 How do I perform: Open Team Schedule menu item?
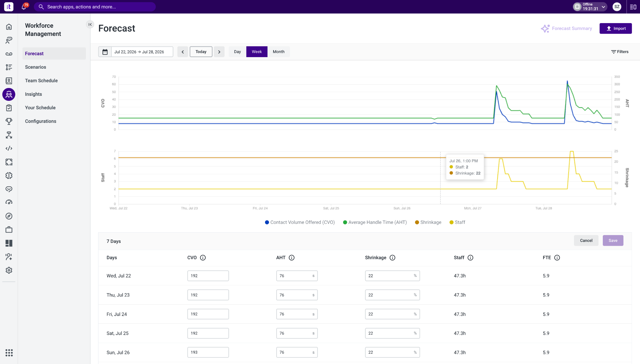41,81
